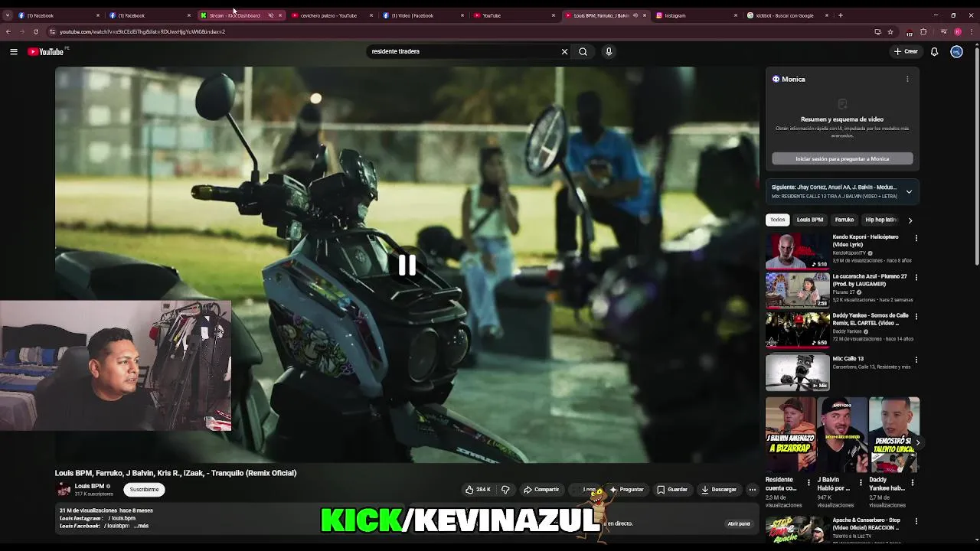Select the Hip hop latino filter chip
This screenshot has width=980, height=551.
(880, 220)
